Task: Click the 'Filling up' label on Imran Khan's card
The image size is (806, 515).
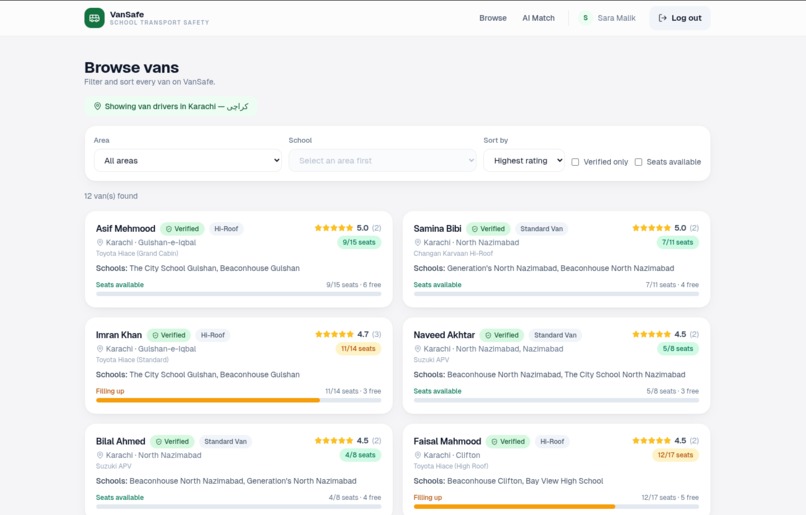Action: point(110,391)
